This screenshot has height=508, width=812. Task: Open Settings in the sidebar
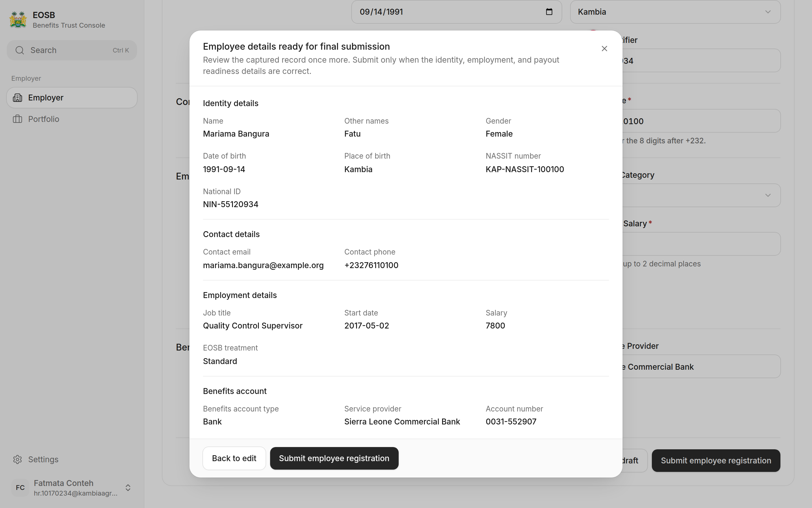click(x=72, y=459)
